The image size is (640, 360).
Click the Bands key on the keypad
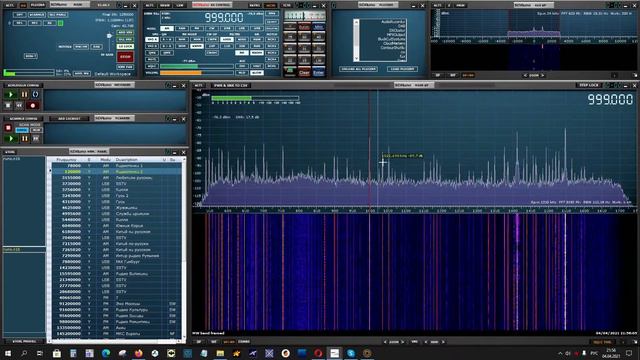(304, 27)
